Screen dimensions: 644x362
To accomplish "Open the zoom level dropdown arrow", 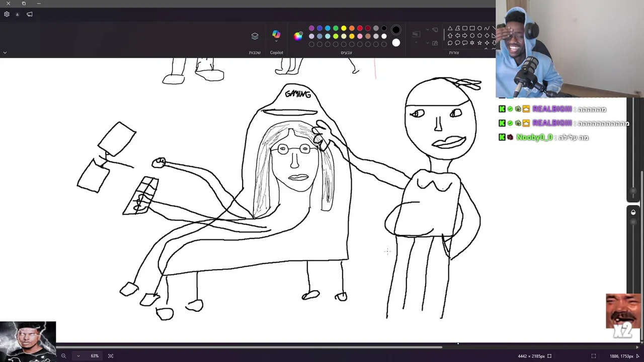I will pyautogui.click(x=78, y=356).
